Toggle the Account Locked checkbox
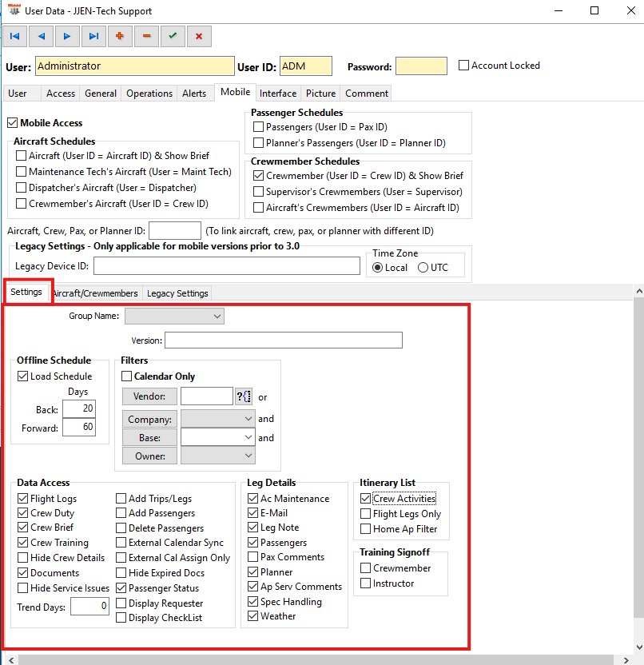Screen dimensions: 644x665 coord(463,66)
